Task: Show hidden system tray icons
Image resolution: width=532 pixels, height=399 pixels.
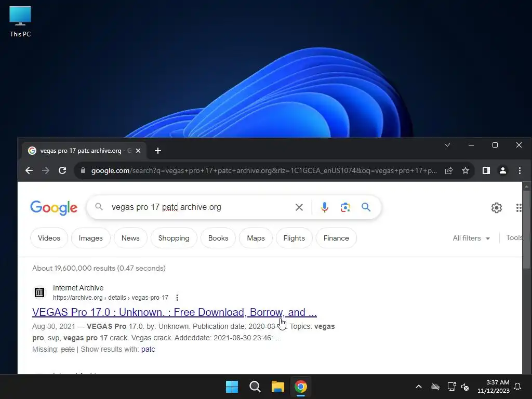Action: pyautogui.click(x=419, y=387)
